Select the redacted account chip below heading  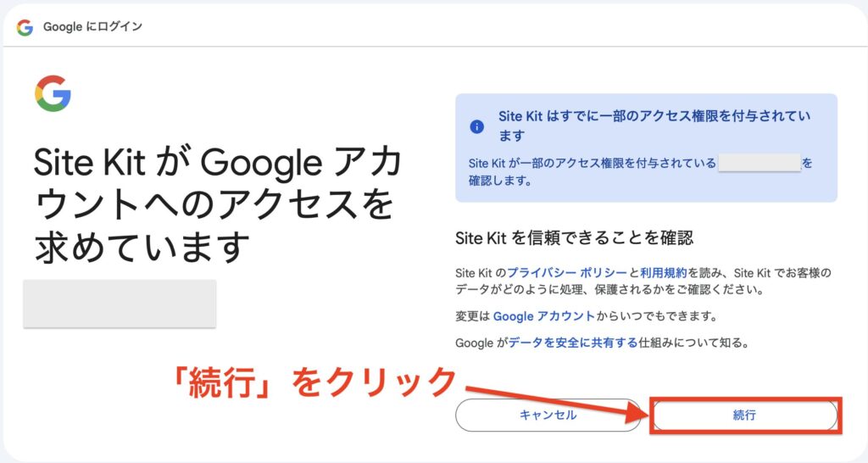coord(120,303)
